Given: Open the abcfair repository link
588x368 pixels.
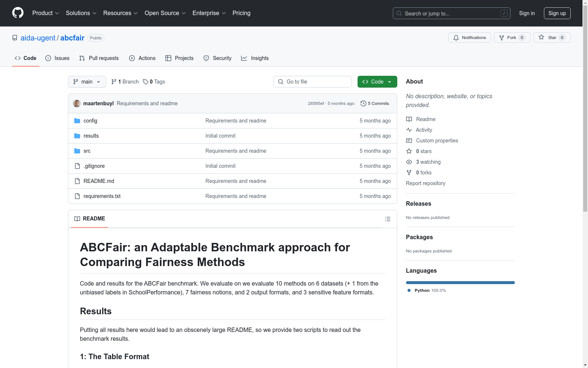Looking at the screenshot, I should tap(72, 38).
